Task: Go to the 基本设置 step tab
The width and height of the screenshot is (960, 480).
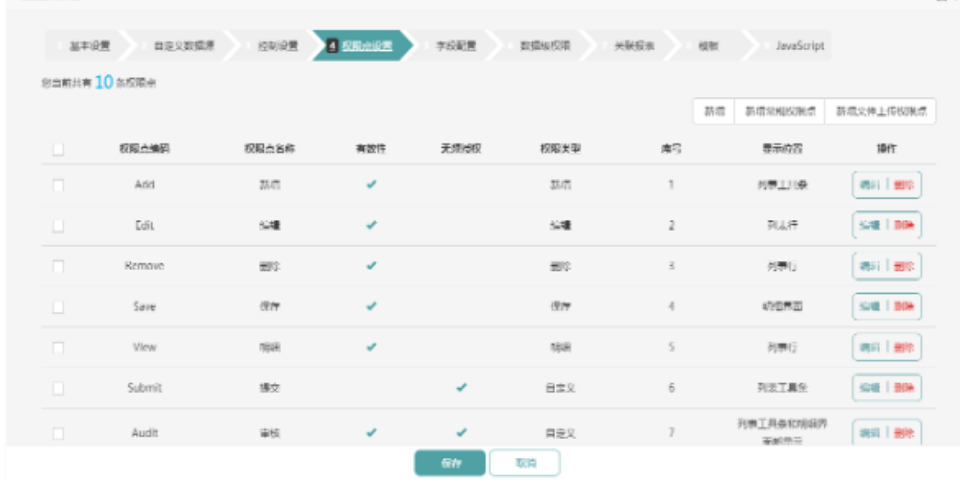Action: point(88,46)
